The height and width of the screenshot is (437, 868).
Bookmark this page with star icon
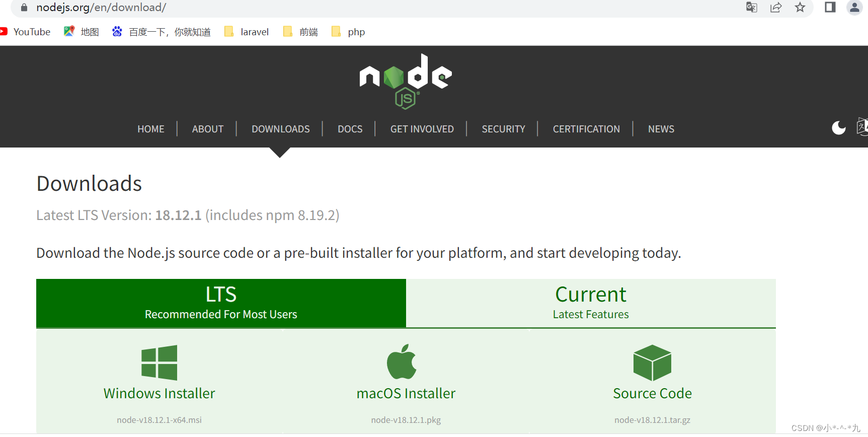[x=800, y=7]
